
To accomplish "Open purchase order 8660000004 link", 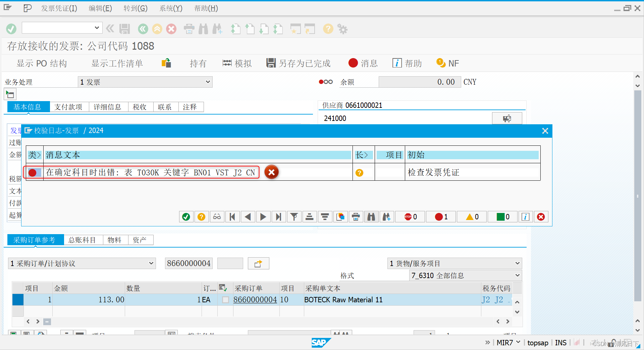I will pos(255,300).
